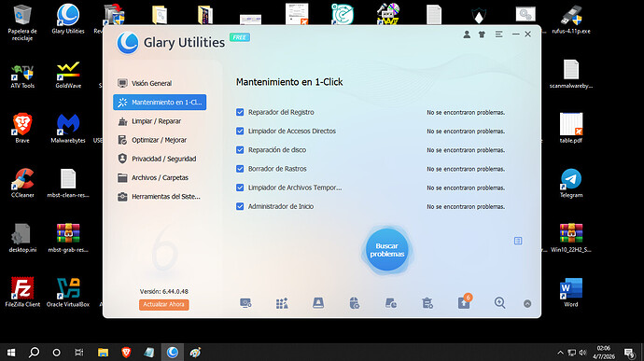Click the Brave icon on the taskbar
This screenshot has height=361, width=644.
[x=126, y=352]
